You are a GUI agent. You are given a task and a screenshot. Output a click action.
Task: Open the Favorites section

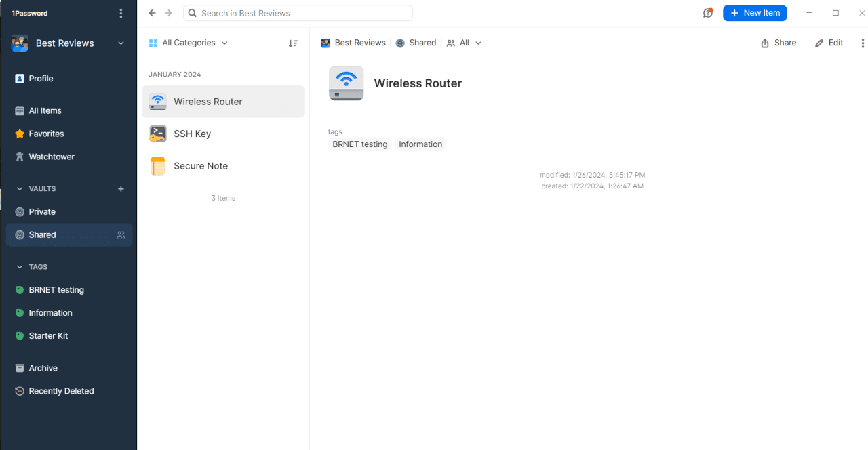(46, 134)
